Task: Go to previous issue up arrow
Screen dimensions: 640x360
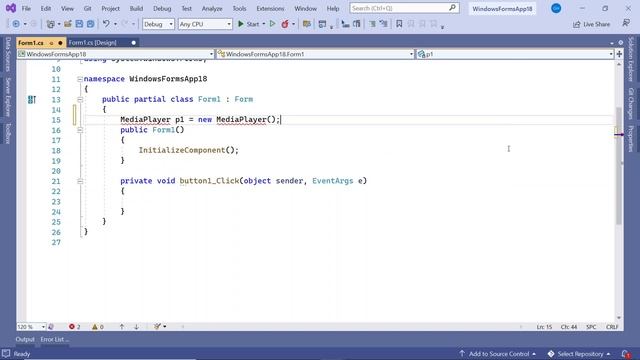Action: [122, 327]
